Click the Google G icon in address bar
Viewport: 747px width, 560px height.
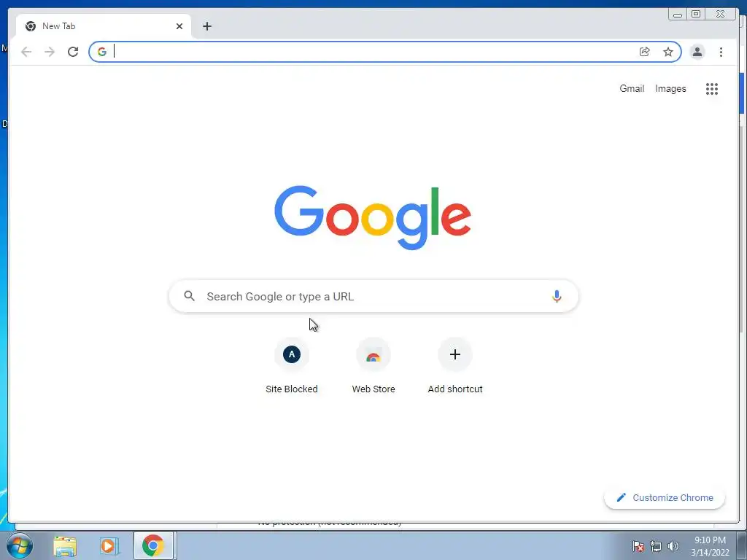pyautogui.click(x=102, y=52)
